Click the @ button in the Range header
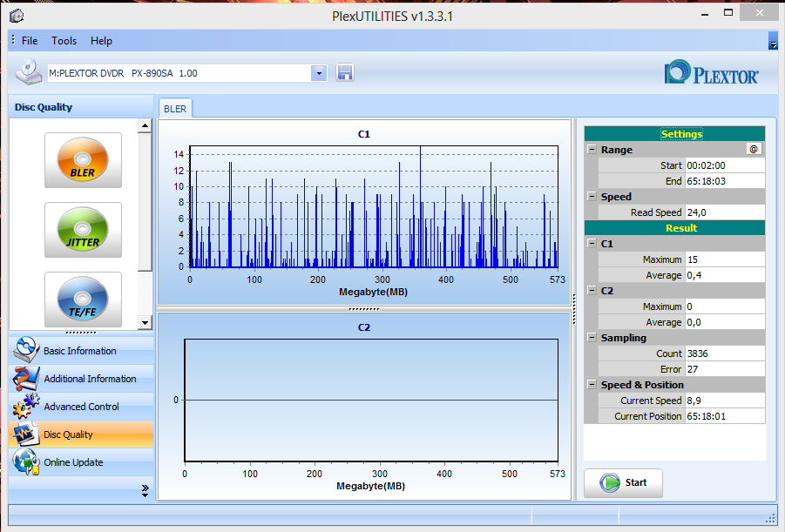The image size is (785, 532). pyautogui.click(x=754, y=149)
